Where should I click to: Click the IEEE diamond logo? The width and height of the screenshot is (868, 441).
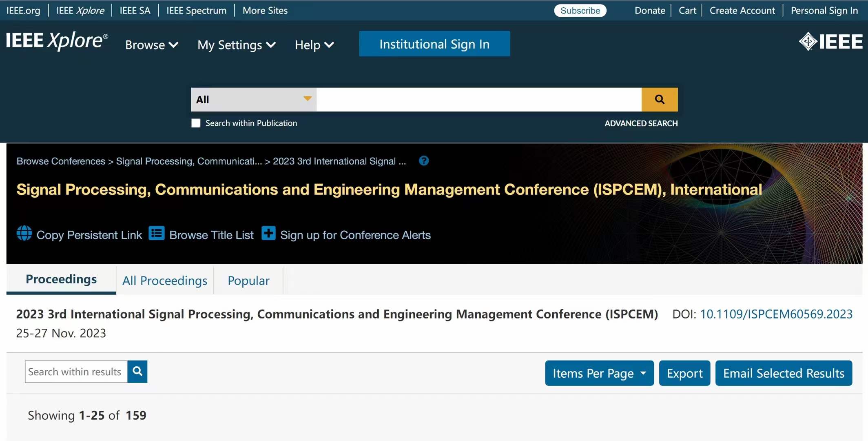coord(830,42)
